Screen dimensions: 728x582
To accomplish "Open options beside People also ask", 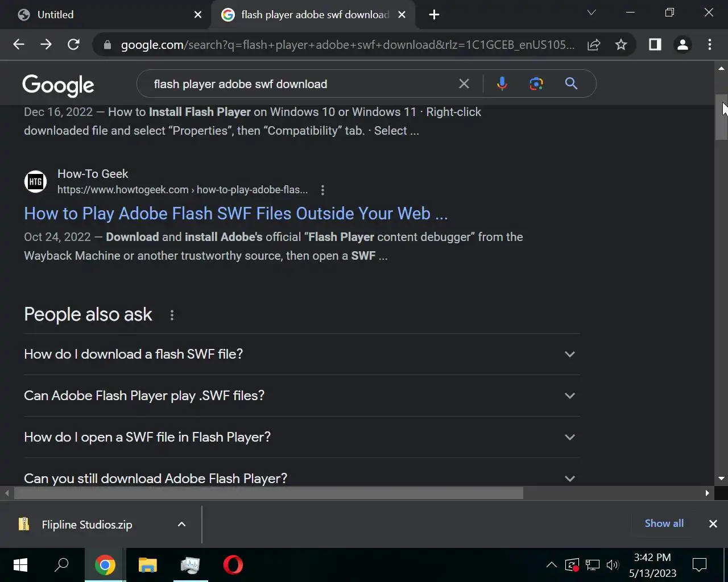I will coord(172,315).
